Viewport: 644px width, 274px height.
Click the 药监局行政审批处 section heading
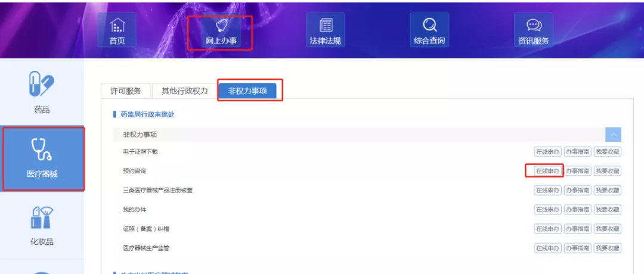click(x=147, y=114)
